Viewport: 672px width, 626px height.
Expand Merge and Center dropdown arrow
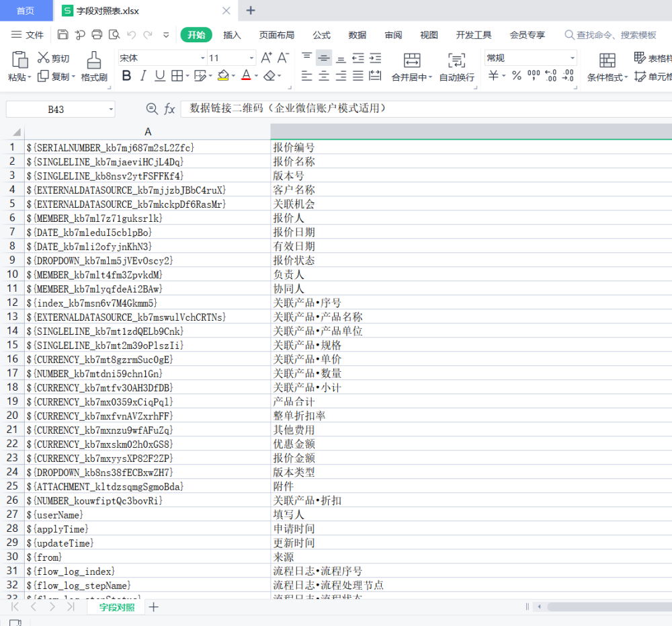[430, 77]
